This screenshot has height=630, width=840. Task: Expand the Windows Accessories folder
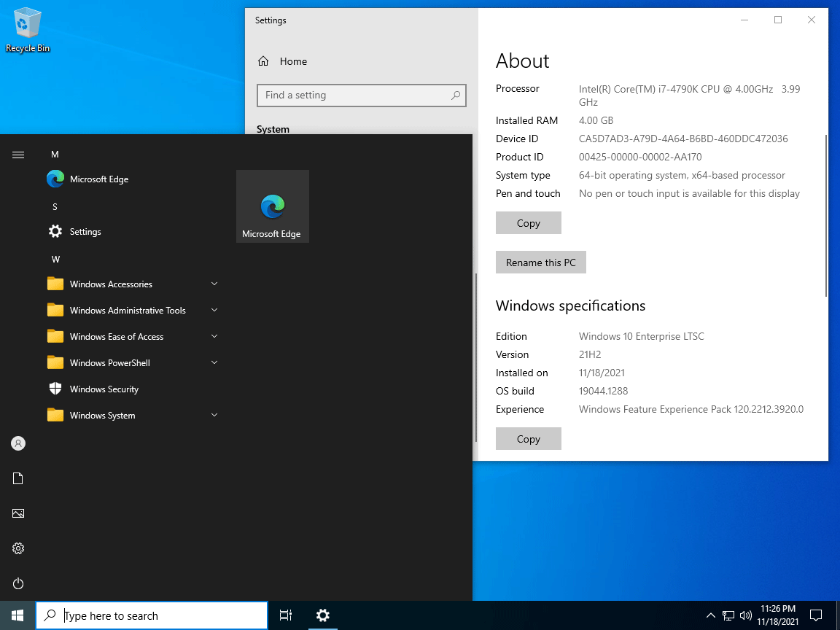coord(131,284)
